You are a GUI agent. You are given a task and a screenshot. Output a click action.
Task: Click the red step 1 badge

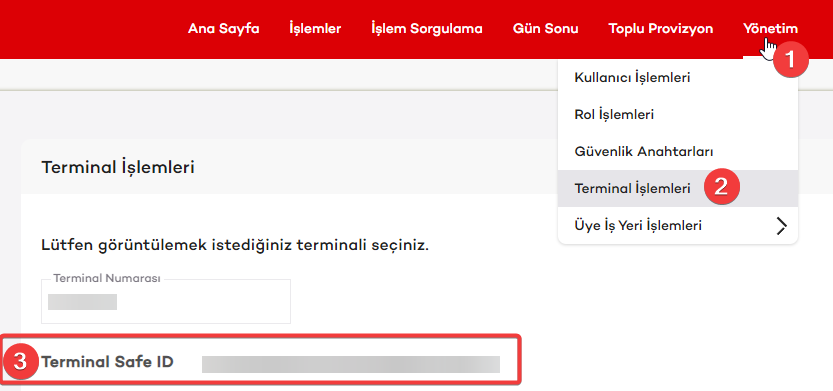pos(790,60)
